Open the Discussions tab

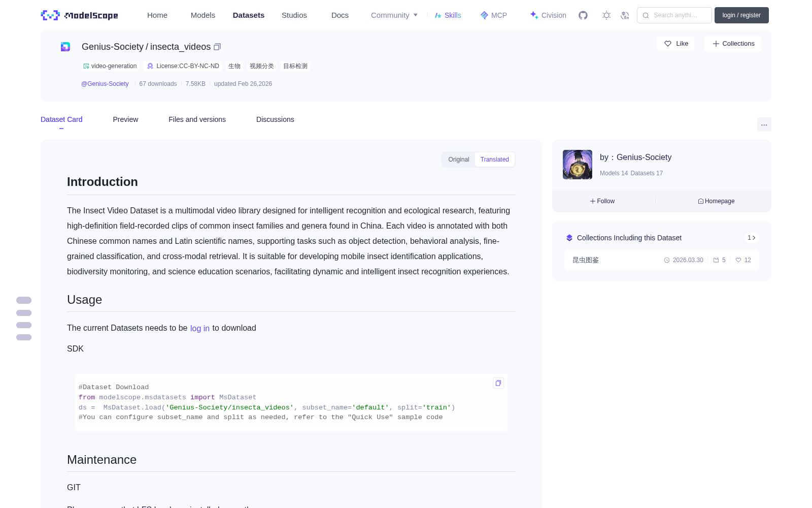point(275,119)
